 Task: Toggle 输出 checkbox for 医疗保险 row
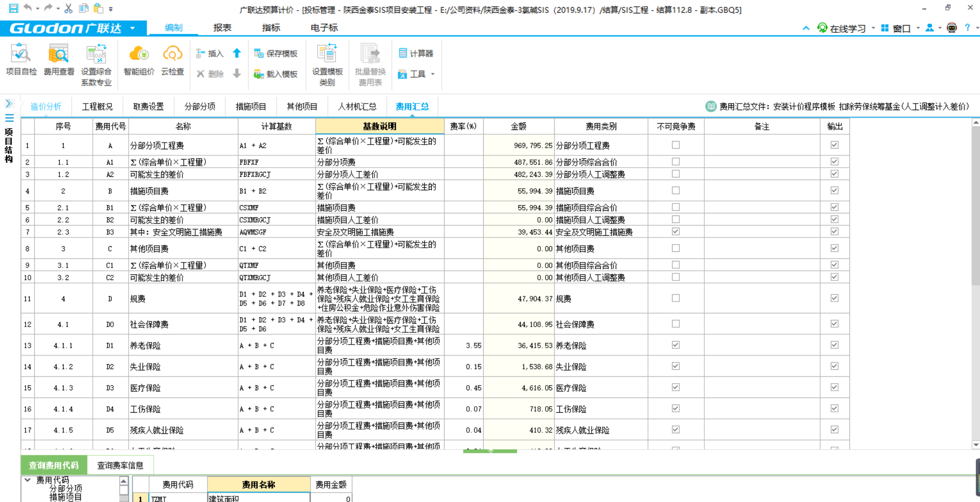coord(835,387)
